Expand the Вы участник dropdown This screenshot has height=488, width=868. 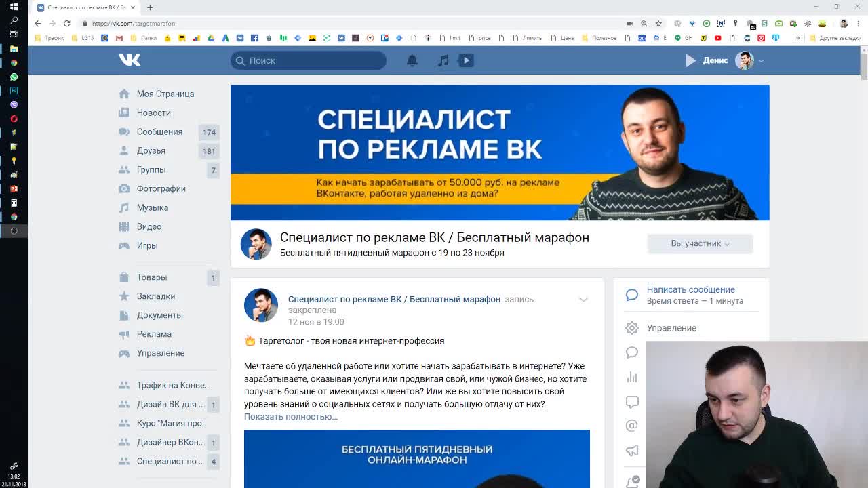point(700,243)
